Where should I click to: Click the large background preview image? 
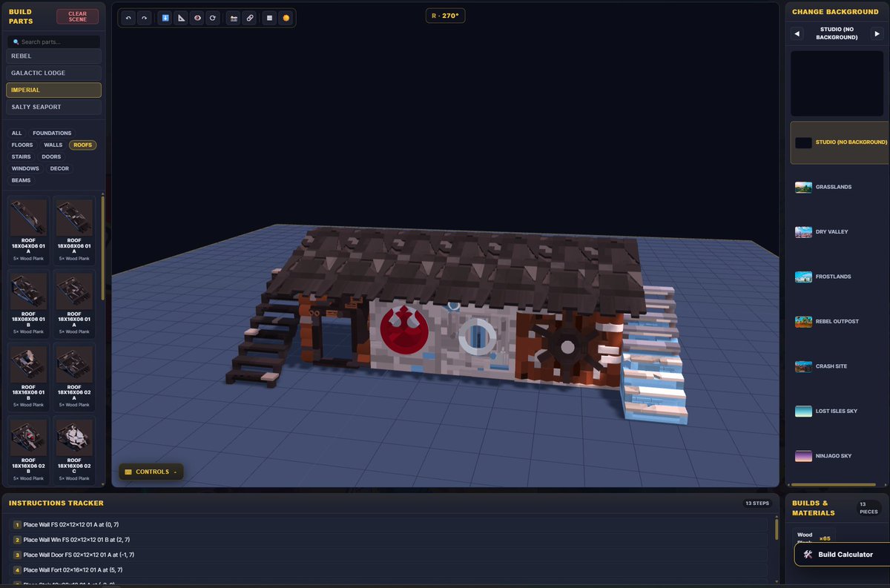pos(838,83)
